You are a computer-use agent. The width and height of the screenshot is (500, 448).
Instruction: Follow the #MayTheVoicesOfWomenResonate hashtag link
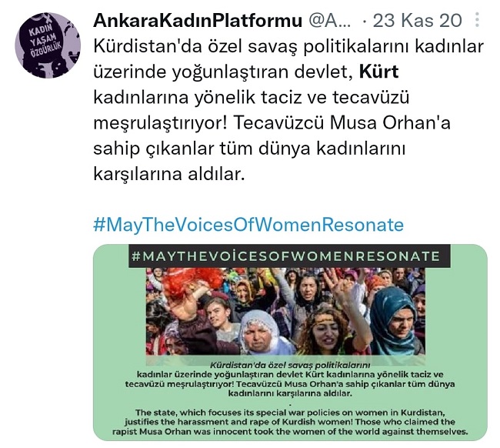point(248,225)
